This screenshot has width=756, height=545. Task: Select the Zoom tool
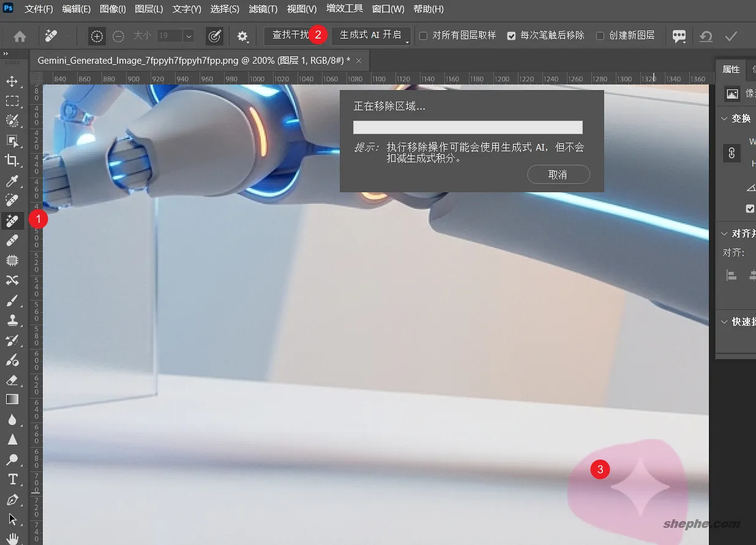click(x=13, y=459)
